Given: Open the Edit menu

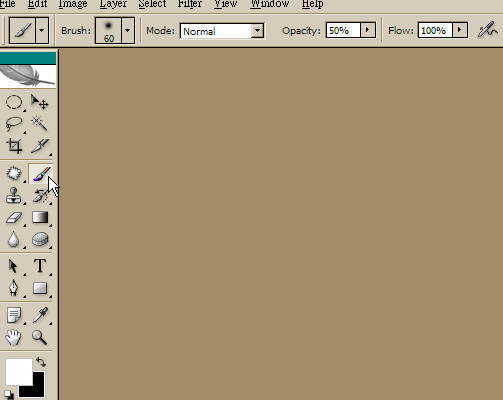Looking at the screenshot, I should tap(37, 4).
